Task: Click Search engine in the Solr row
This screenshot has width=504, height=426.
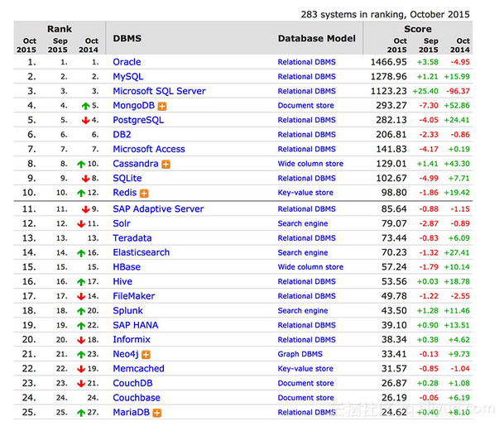Action: pos(303,223)
